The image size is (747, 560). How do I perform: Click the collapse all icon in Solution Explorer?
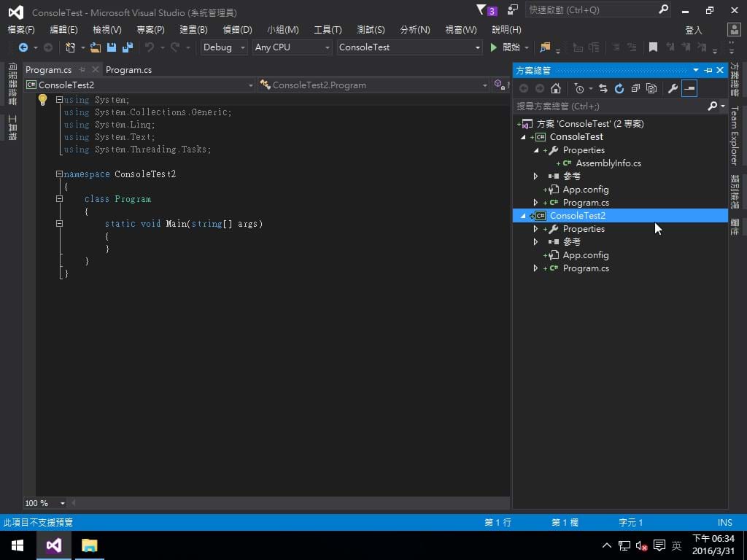(635, 88)
